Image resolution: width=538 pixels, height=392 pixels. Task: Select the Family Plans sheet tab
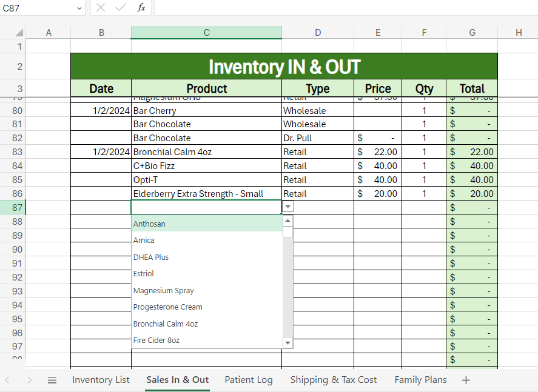tap(421, 380)
